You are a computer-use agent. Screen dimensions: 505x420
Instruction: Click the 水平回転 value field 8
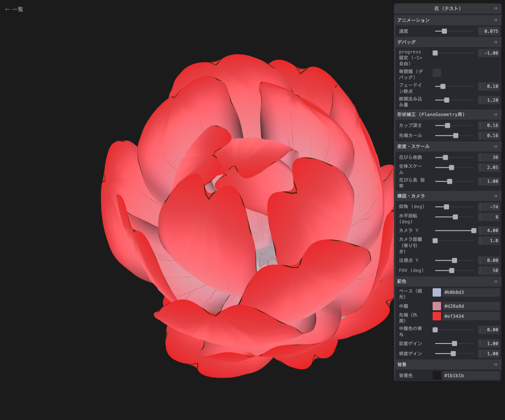coord(489,217)
